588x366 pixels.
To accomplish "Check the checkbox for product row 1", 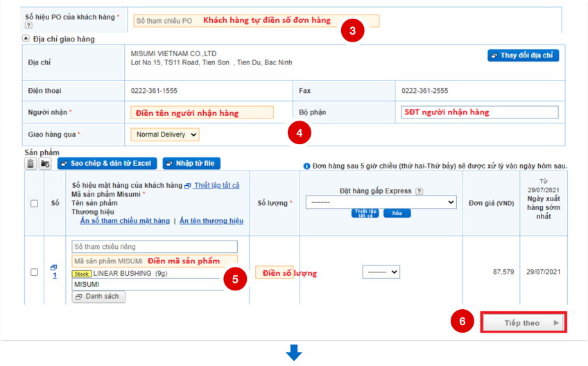I will 34,272.
